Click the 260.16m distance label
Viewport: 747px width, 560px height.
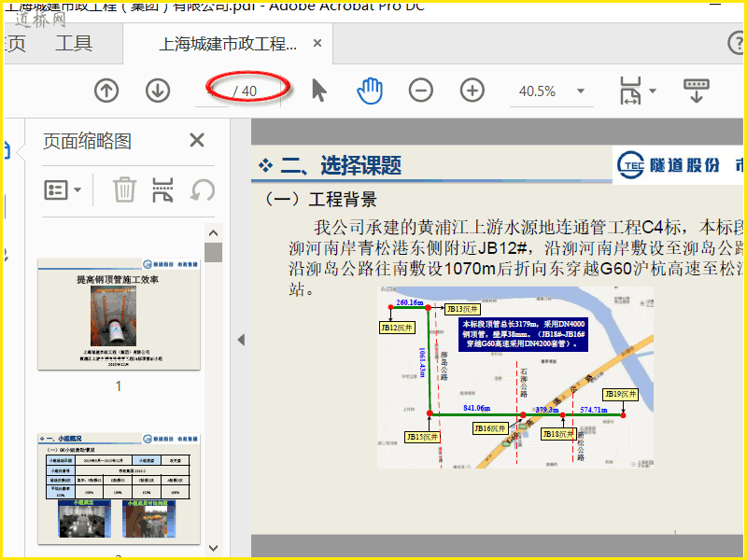click(410, 302)
